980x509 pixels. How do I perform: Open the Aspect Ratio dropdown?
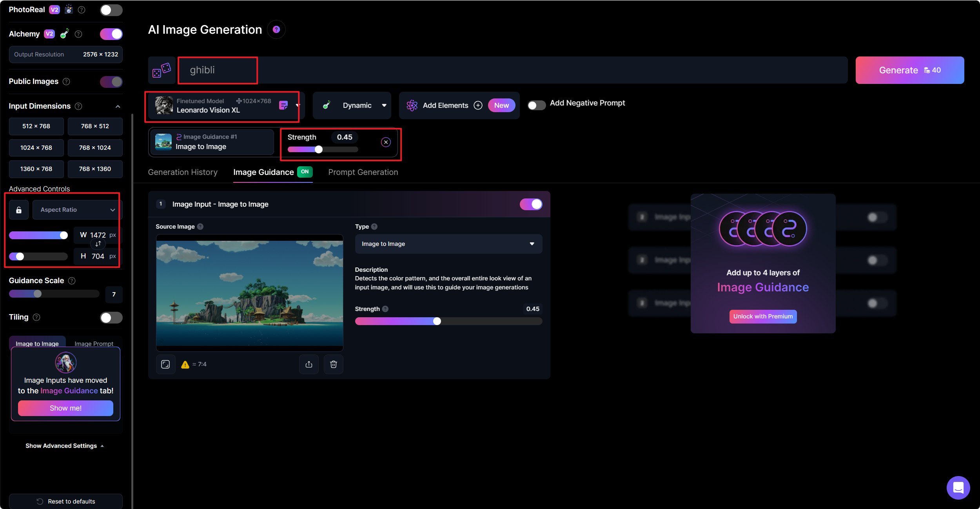[x=77, y=210]
